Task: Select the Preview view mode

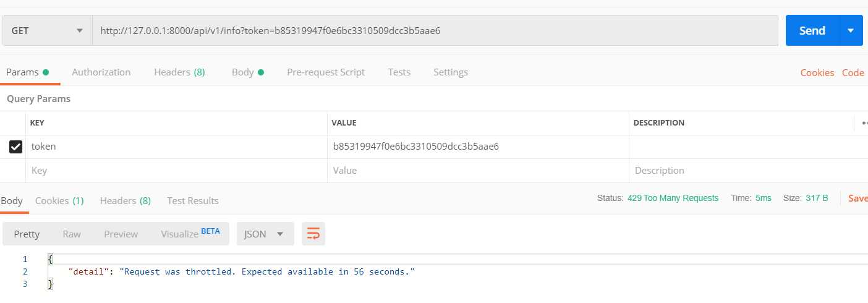Action: click(x=121, y=234)
